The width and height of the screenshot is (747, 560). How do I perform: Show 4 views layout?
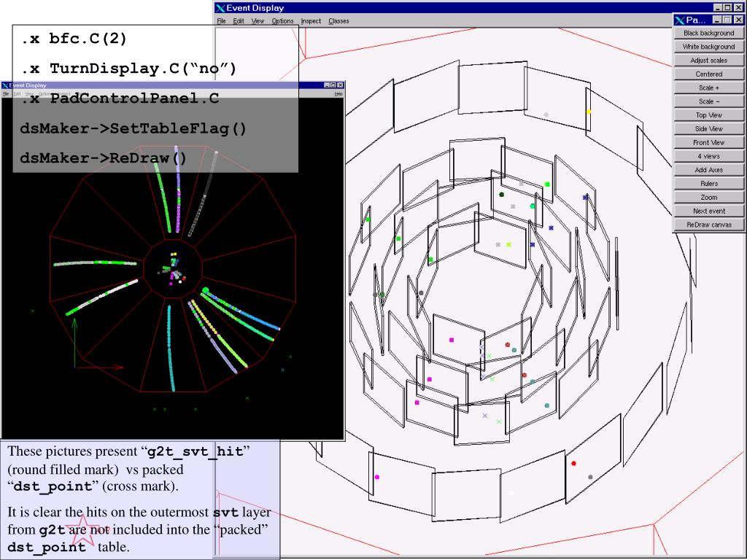pos(708,156)
